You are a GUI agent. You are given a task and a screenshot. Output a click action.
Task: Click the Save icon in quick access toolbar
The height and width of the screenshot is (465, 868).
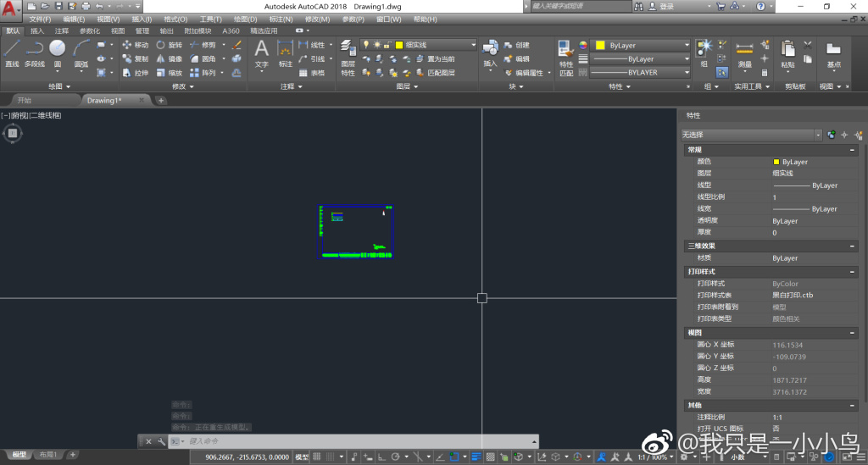pyautogui.click(x=58, y=6)
